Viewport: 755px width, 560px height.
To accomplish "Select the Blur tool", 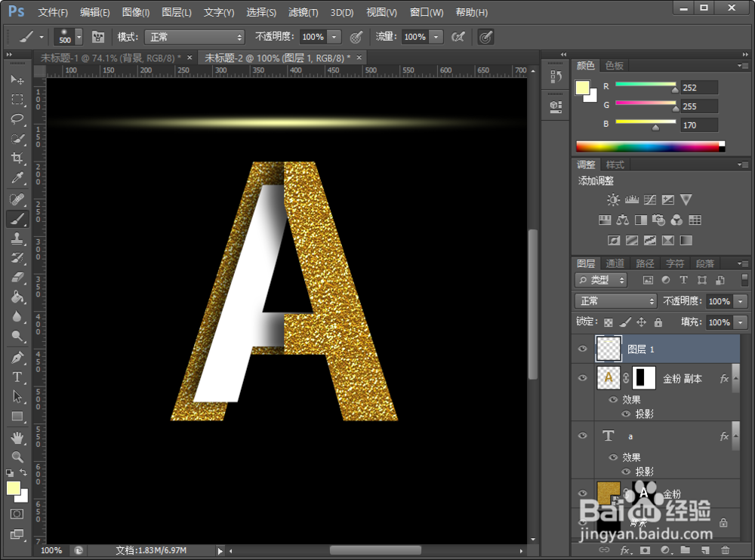I will pyautogui.click(x=17, y=316).
